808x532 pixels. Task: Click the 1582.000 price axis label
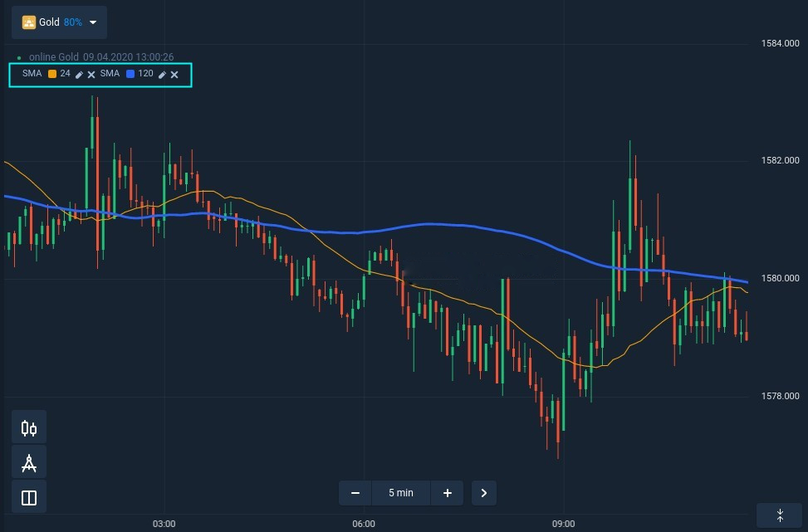[780, 161]
